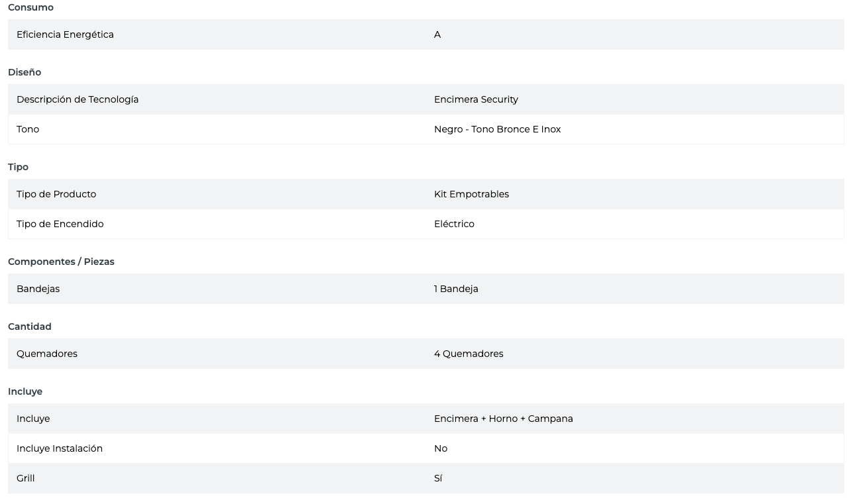Image resolution: width=847 pixels, height=504 pixels.
Task: Click the Incluye Instalación label
Action: [60, 448]
